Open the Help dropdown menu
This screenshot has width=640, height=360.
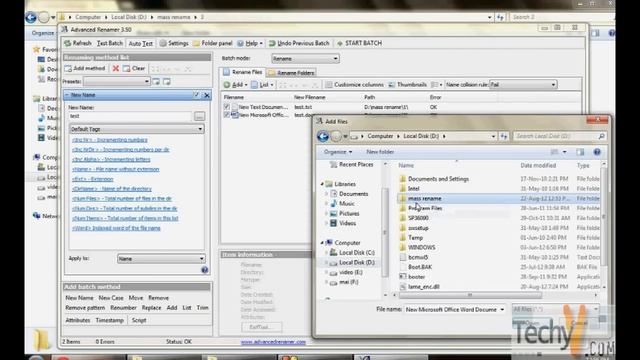click(250, 43)
